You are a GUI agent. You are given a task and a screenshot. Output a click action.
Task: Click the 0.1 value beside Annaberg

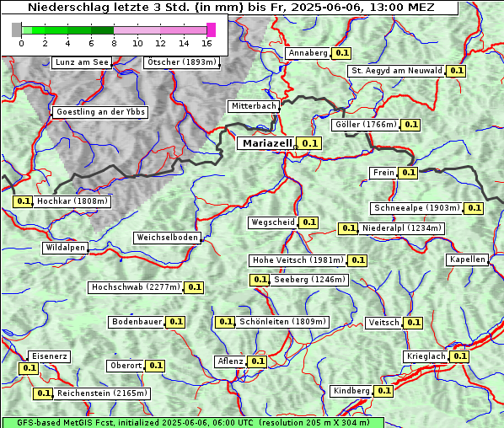341,53
